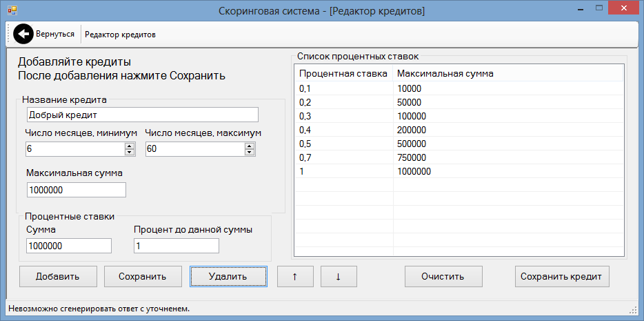
Task: Click the Сохранить button
Action: [x=143, y=276]
